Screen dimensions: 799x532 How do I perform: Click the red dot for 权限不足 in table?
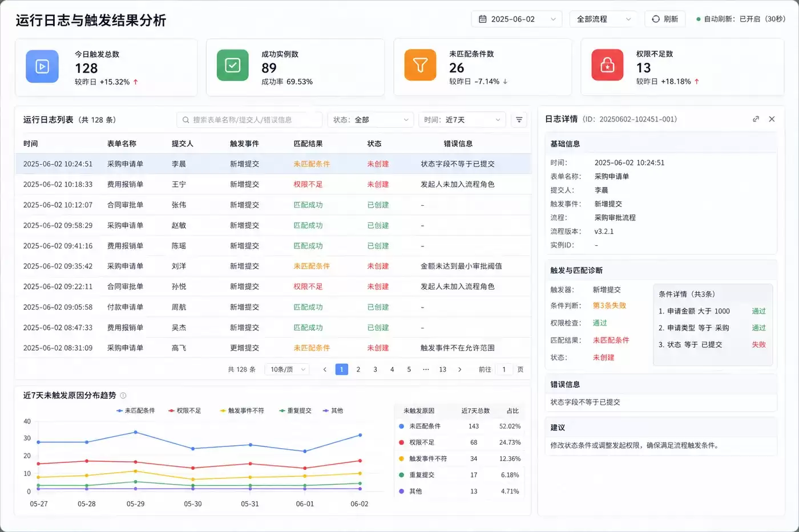(401, 442)
